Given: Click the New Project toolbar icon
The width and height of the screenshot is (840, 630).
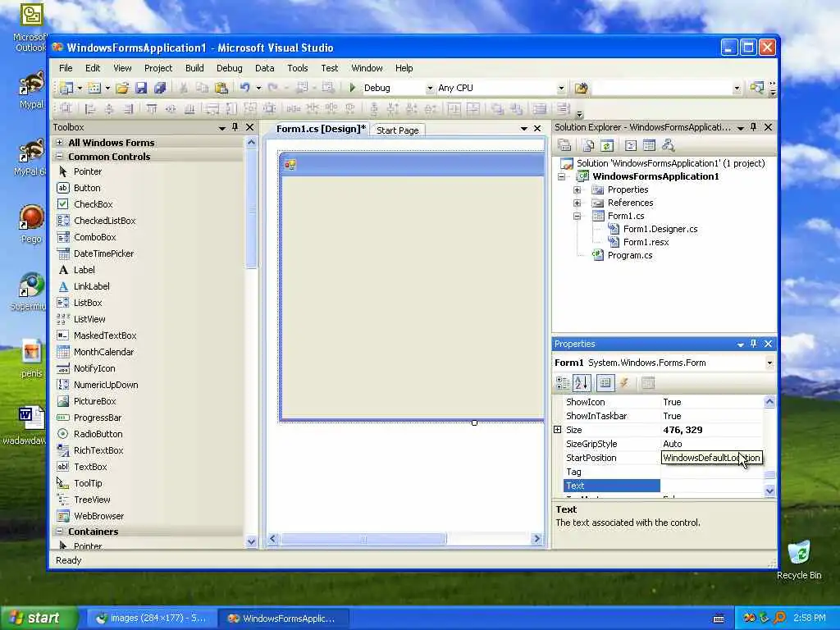Looking at the screenshot, I should (x=66, y=88).
